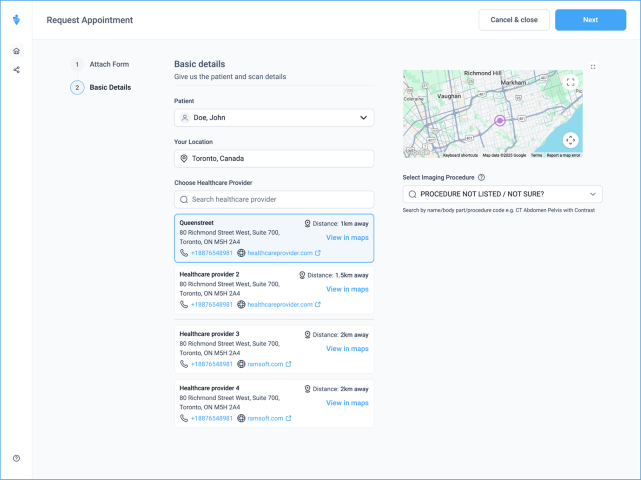Open View in maps for Queenstreet

click(347, 238)
